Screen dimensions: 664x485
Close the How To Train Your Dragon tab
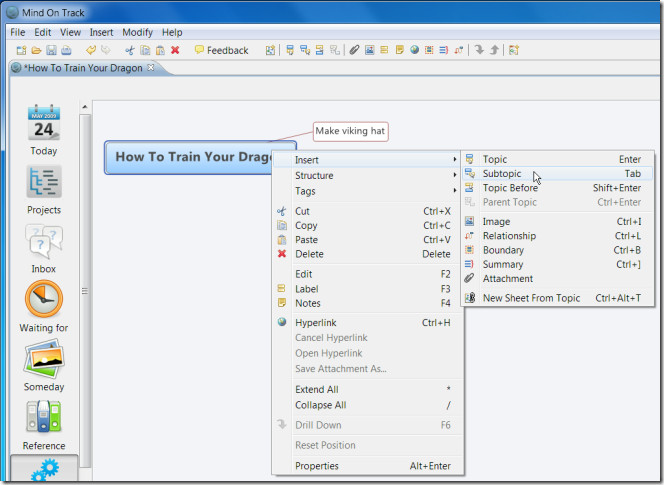coord(150,67)
